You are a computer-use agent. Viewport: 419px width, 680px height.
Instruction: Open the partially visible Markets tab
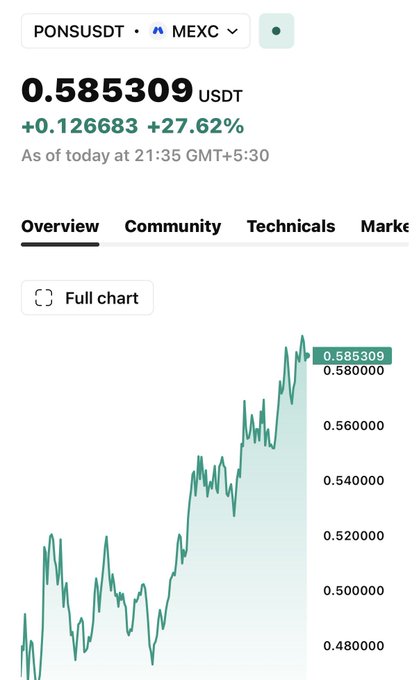click(385, 226)
